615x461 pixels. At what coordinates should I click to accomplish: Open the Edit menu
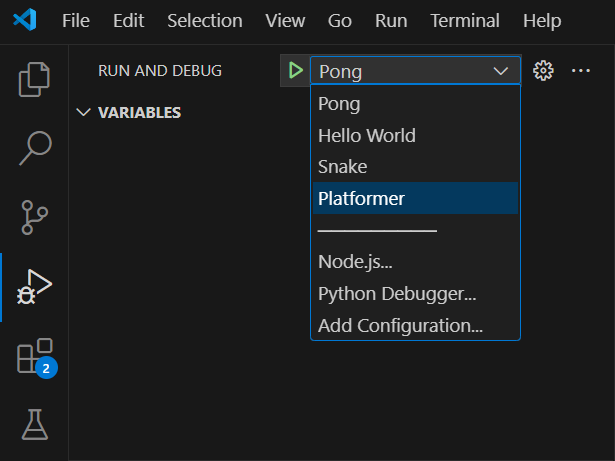pyautogui.click(x=128, y=20)
